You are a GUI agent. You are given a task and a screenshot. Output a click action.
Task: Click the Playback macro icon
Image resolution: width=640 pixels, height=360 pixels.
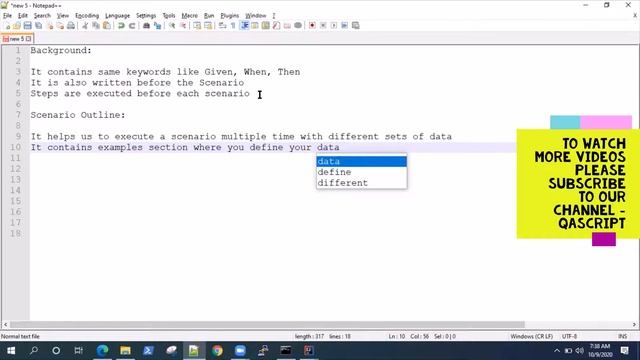tap(333, 26)
